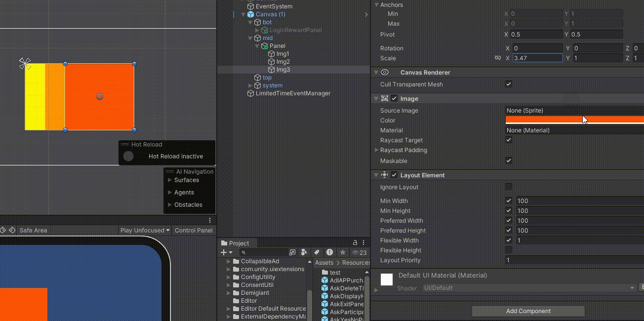Image resolution: width=644 pixels, height=321 pixels.
Task: Click the Project panel lock icon
Action: pyautogui.click(x=355, y=242)
